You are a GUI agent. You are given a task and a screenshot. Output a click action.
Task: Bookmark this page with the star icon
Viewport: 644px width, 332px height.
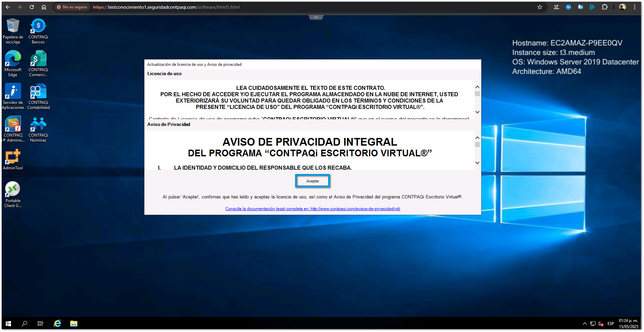coord(540,7)
